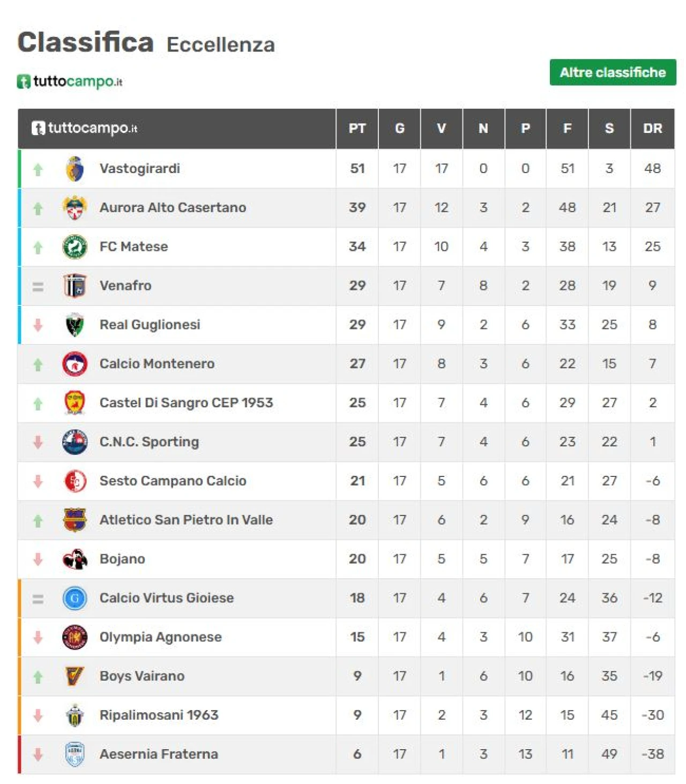This screenshot has height=784, width=686.
Task: Click the Olympia Agnonese round crest
Action: (75, 637)
